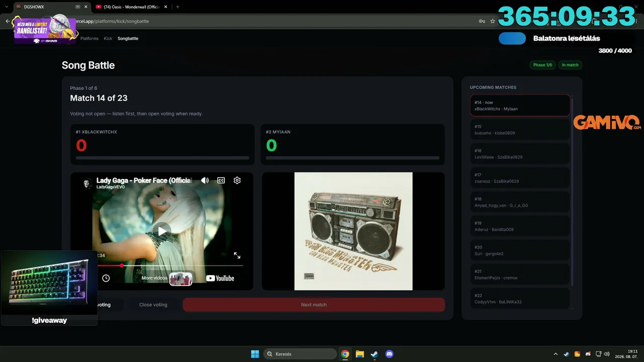Open video on YouTube via logo
The width and height of the screenshot is (644, 362).
pos(220,278)
